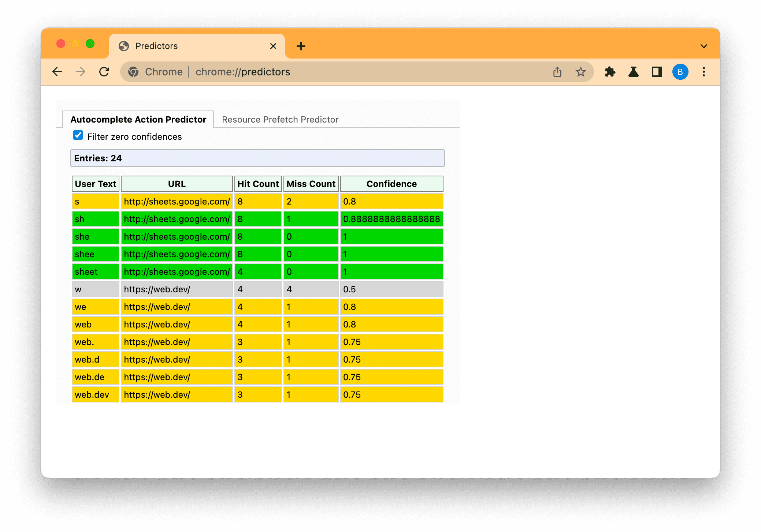Click the Chrome extensions puzzle icon
Screen dimensions: 761x532
(x=610, y=72)
